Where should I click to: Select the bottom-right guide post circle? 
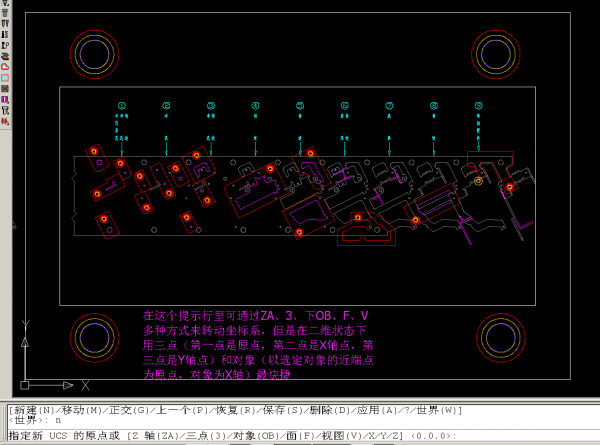(500, 338)
